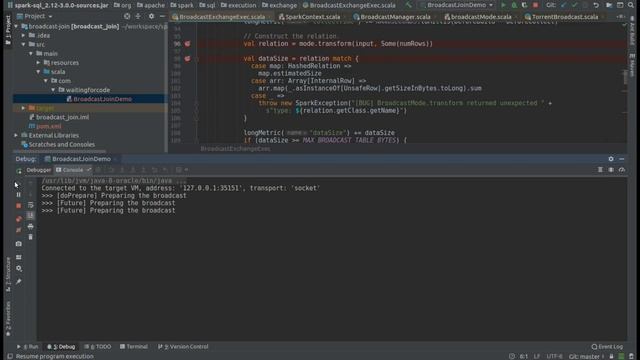Expand the .idea folder
640x360 pixels.
pyautogui.click(x=23, y=36)
